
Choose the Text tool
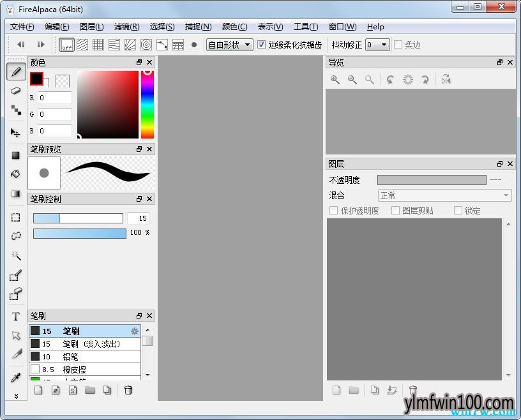click(x=15, y=317)
